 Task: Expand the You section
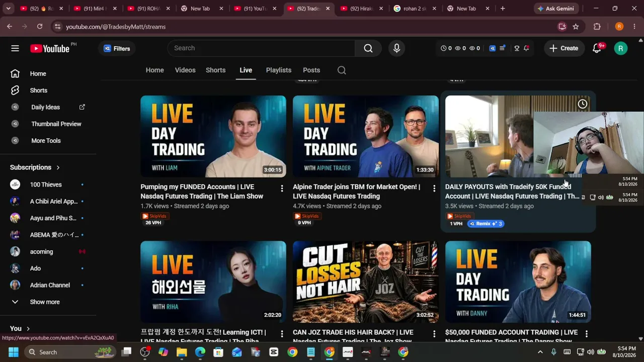(20, 328)
